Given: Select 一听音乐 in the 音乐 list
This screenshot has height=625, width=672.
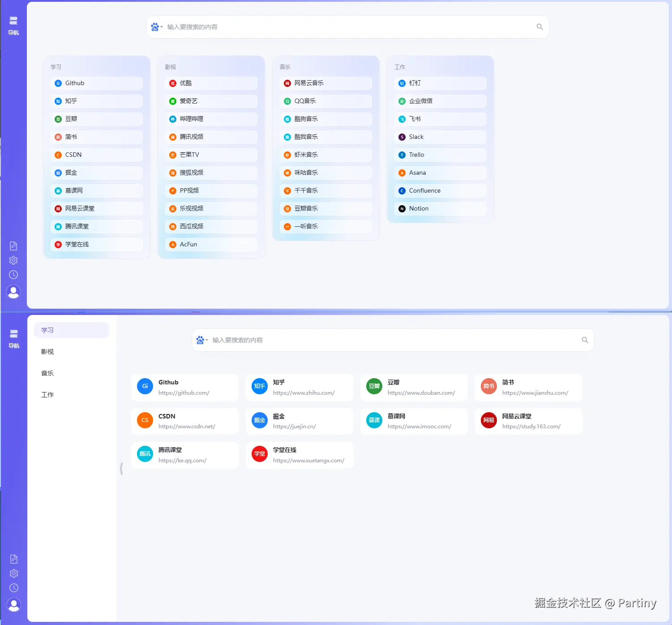Looking at the screenshot, I should coord(326,226).
